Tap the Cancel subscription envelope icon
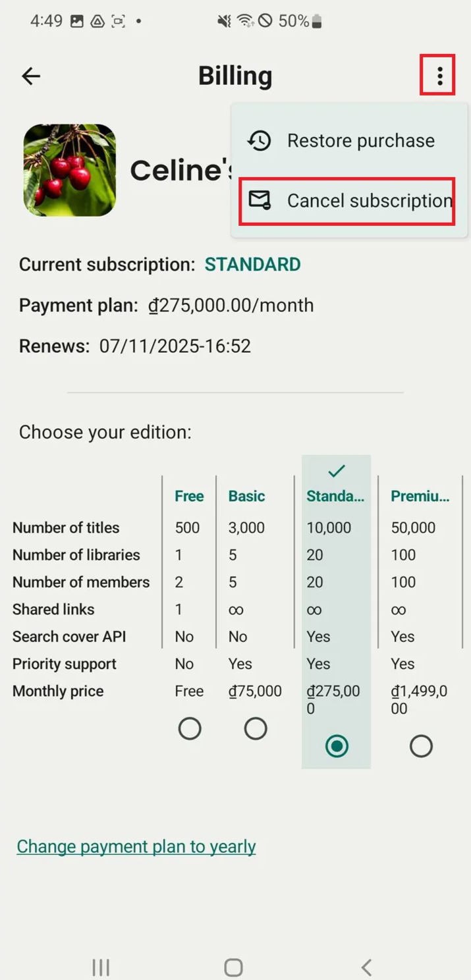Viewport: 471px width, 980px height. (x=259, y=200)
